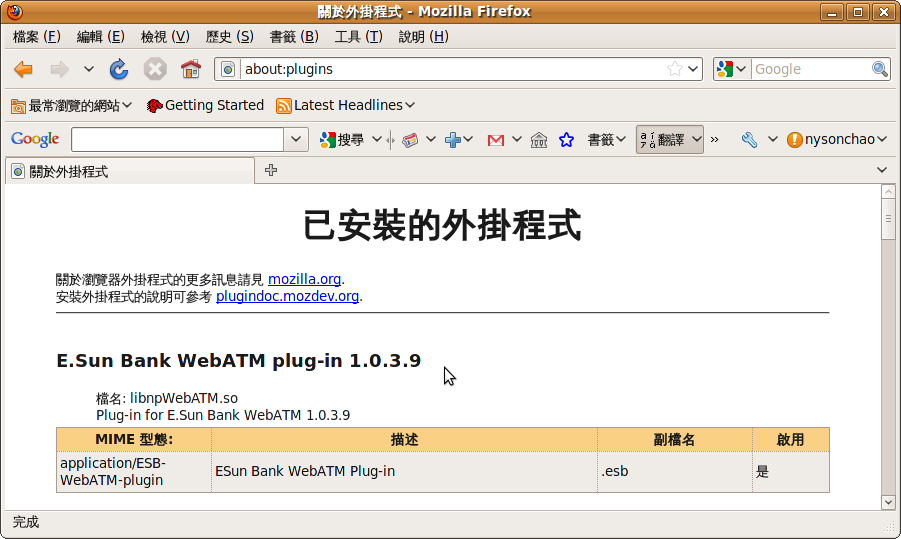Expand the Google Toolbar search box dropdown
The width and height of the screenshot is (901, 539).
[x=296, y=140]
